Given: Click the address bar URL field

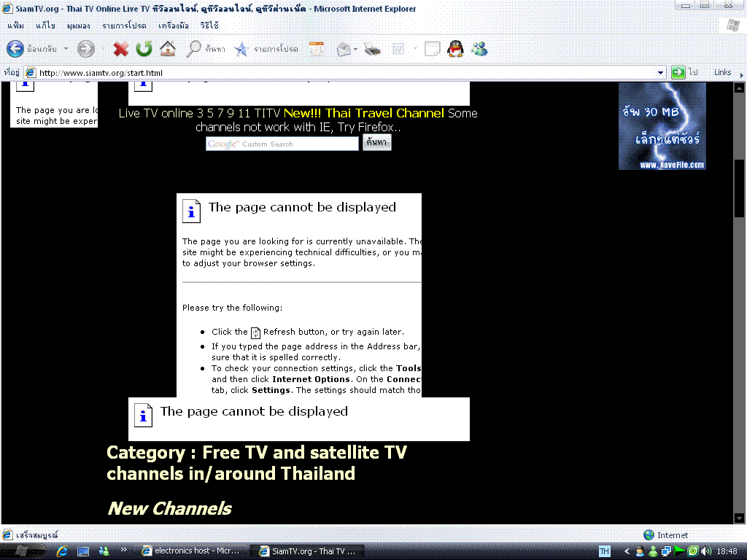Looking at the screenshot, I should coord(347,72).
